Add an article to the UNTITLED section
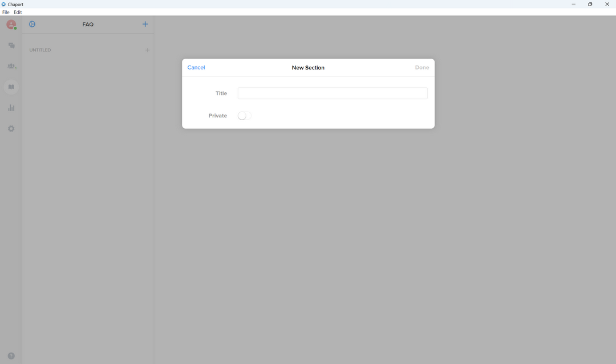This screenshot has height=364, width=616. click(147, 50)
